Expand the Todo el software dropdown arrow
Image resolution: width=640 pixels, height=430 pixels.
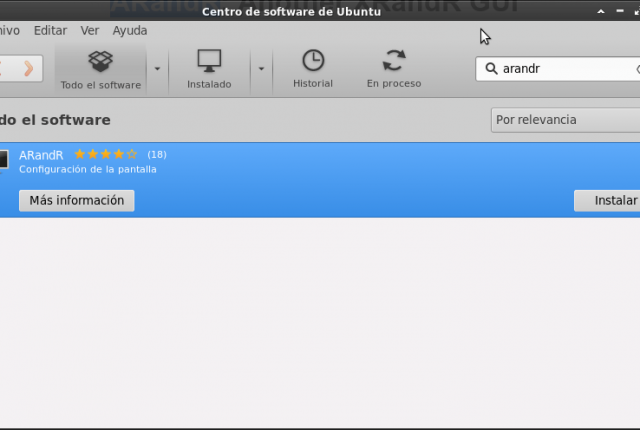pos(157,69)
